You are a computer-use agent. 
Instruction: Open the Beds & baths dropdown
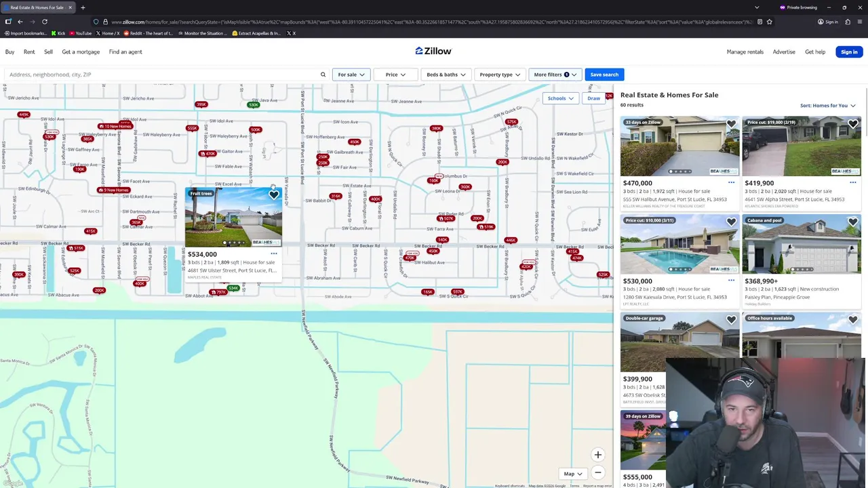446,75
